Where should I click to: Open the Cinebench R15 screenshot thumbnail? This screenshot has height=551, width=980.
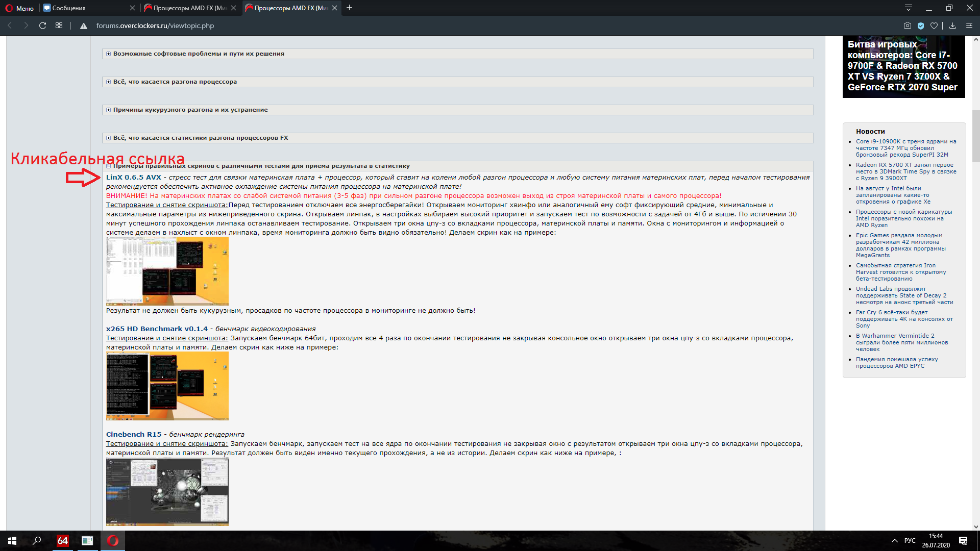tap(167, 492)
